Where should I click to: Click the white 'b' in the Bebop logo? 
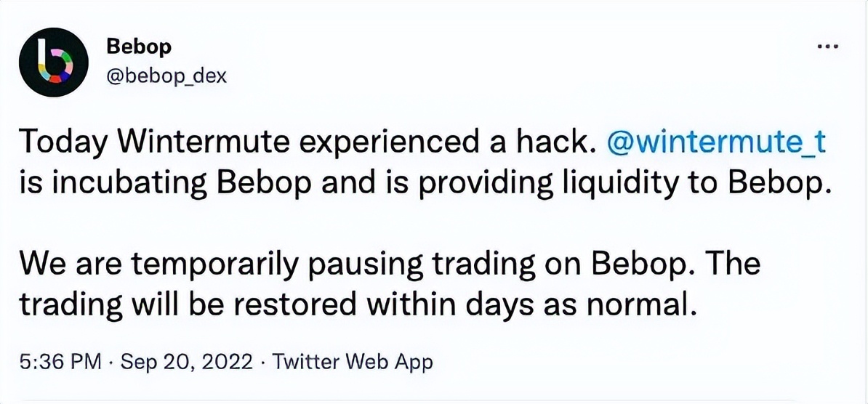click(49, 58)
